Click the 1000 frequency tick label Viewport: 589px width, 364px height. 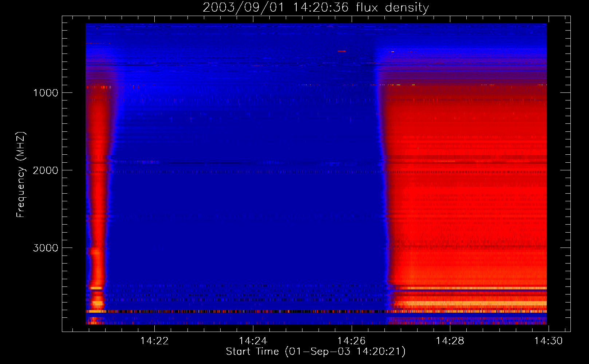[46, 93]
